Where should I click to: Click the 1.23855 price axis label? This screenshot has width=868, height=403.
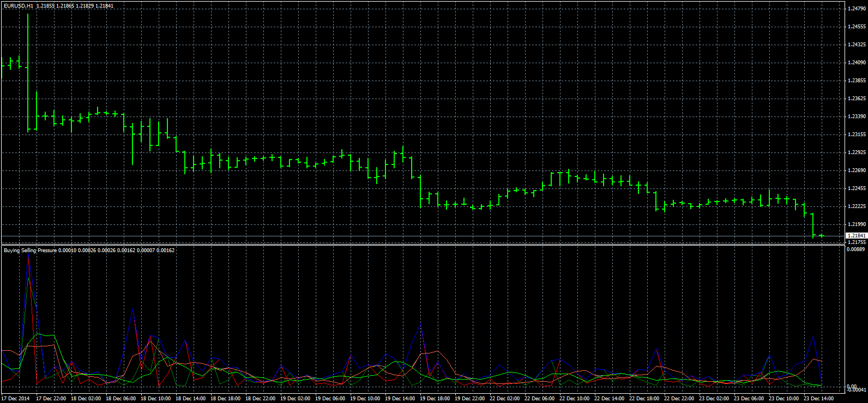tap(858, 81)
